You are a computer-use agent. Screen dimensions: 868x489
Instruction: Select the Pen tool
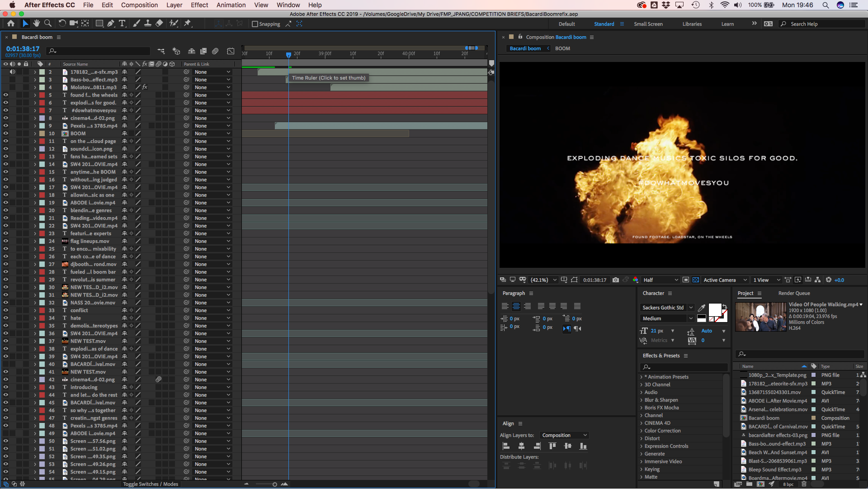tap(111, 24)
